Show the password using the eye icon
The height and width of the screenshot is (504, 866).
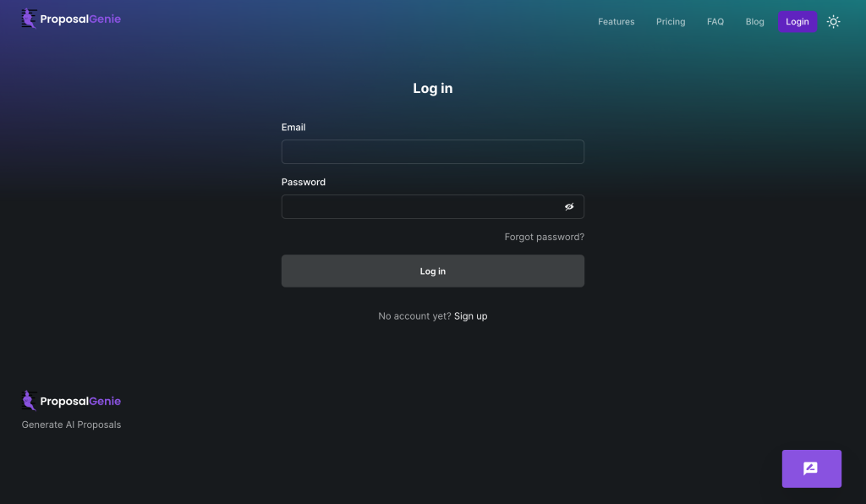click(x=569, y=207)
